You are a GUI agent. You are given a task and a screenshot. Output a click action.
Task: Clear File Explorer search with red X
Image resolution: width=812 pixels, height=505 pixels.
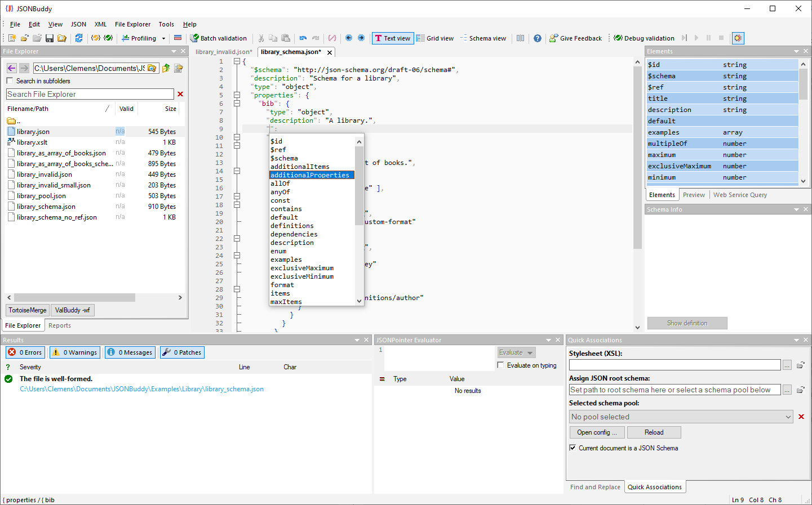click(x=180, y=94)
